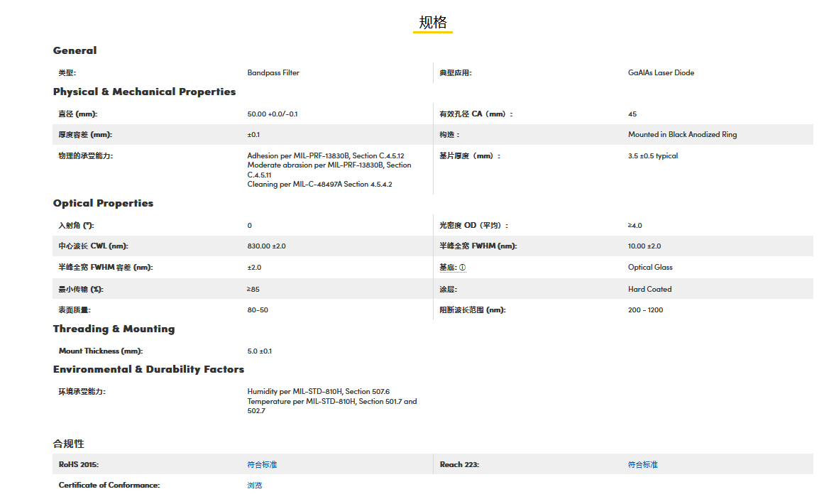The image size is (824, 504).
Task: Click the GaAlAs Laser Diode value
Action: coord(661,72)
